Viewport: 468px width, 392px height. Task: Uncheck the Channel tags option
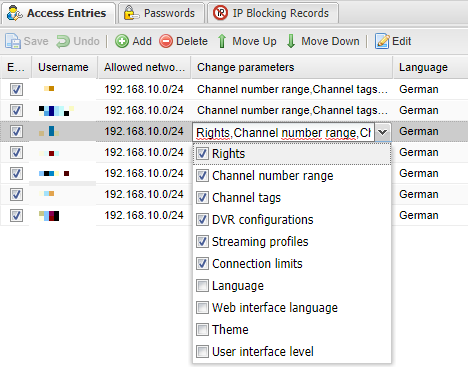pyautogui.click(x=202, y=198)
